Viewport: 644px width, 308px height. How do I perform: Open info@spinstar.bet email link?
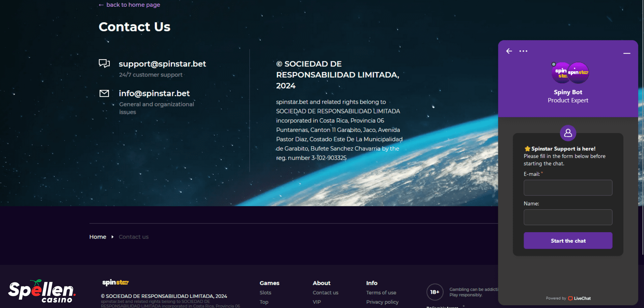point(154,93)
